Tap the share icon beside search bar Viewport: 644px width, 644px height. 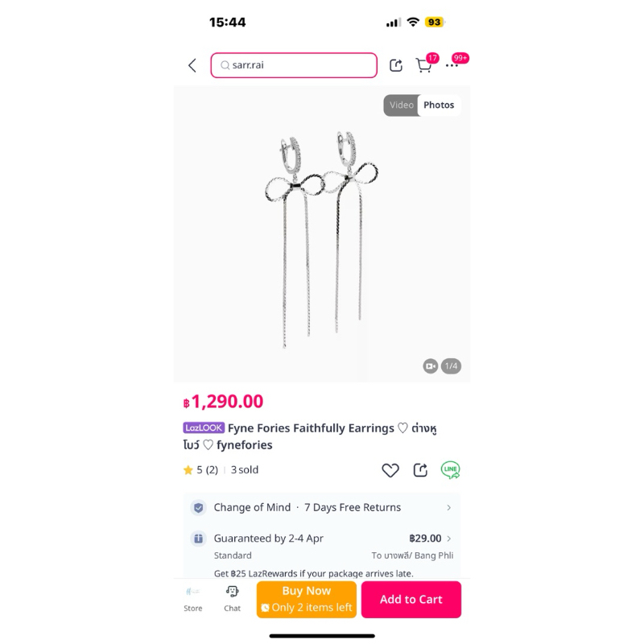pos(396,65)
